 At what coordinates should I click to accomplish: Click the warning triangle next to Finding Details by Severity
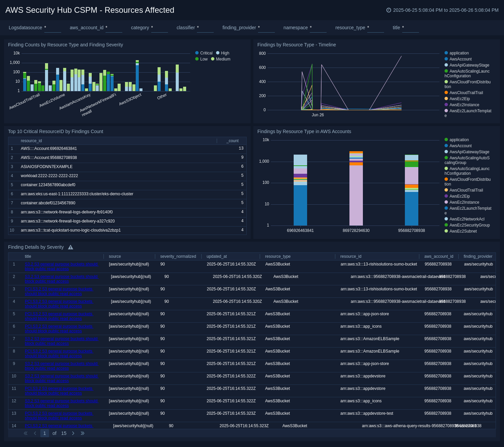coord(71,247)
